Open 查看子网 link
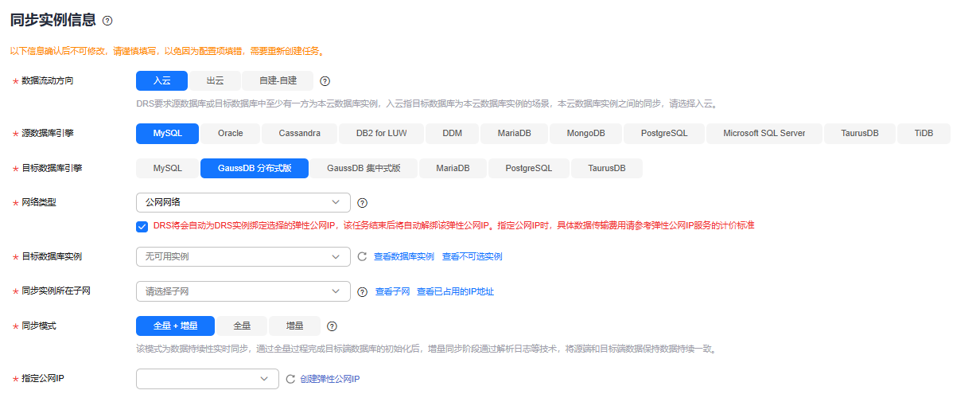Image resolution: width=980 pixels, height=398 pixels. (392, 292)
